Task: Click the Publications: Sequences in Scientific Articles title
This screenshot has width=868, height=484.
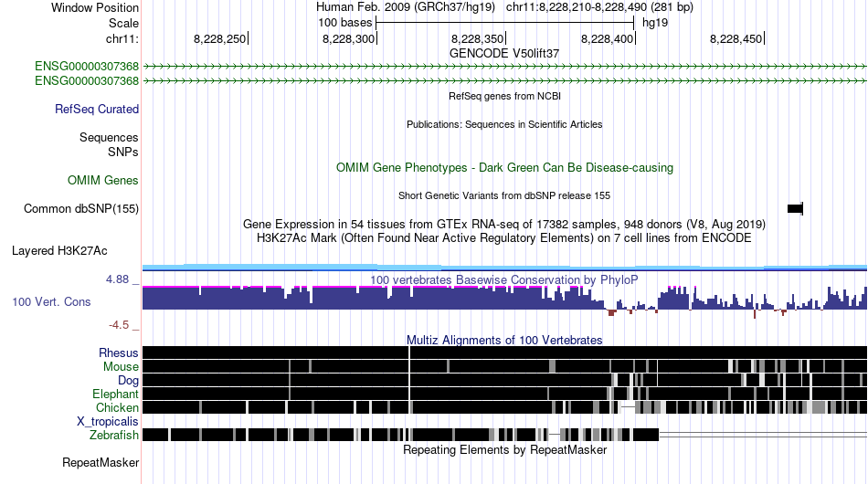Action: click(504, 124)
